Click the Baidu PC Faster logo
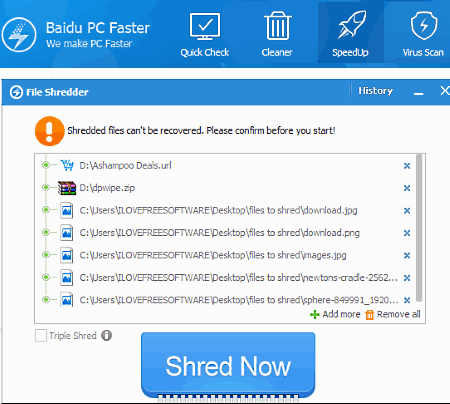This screenshot has height=404, width=450. [x=19, y=35]
